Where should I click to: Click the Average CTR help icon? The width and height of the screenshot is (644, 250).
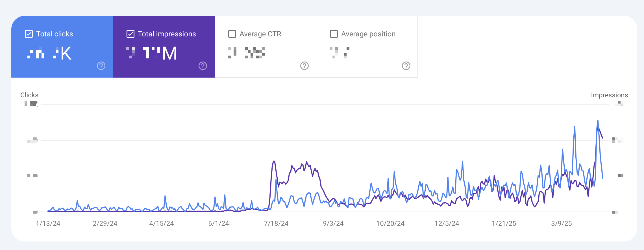[x=304, y=66]
